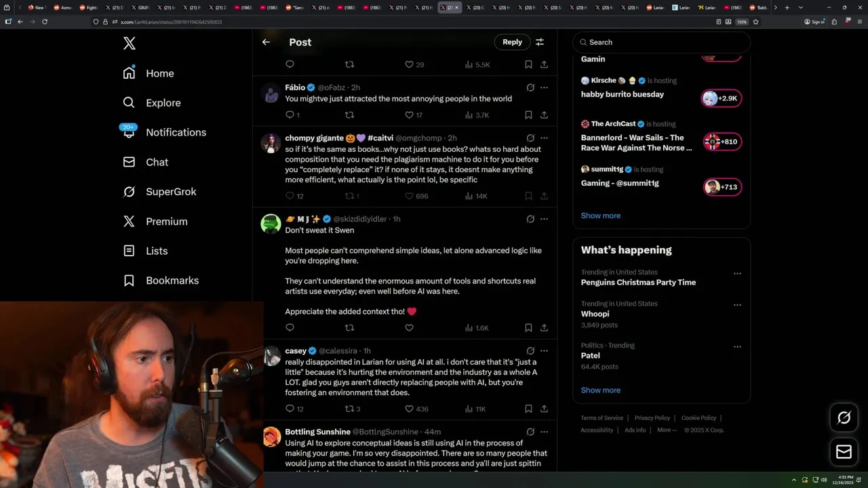Open the Terms of Service link
868x488 pixels.
601,418
